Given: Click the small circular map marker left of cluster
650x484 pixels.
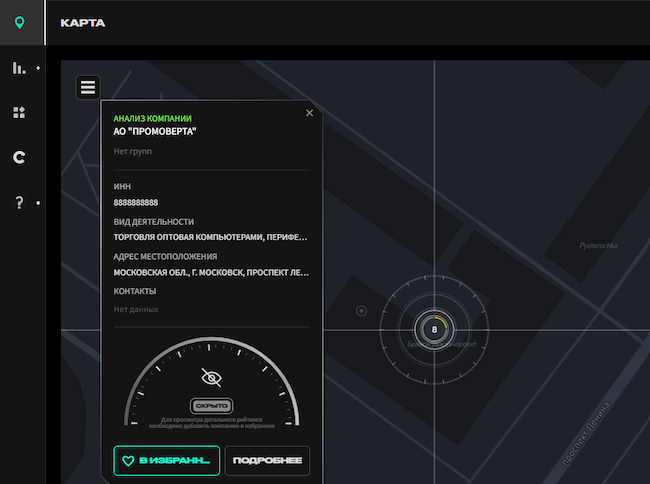Looking at the screenshot, I should [361, 311].
